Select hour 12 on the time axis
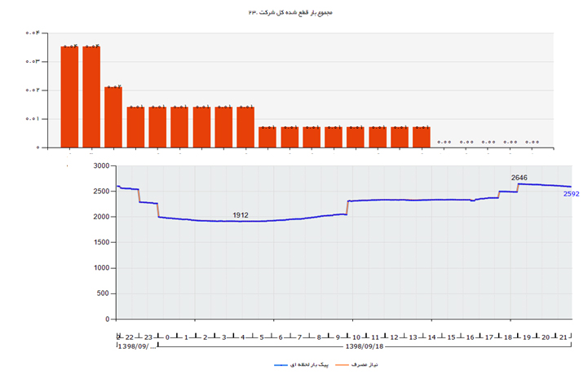Viewport: 588px width, 379px height. point(394,337)
